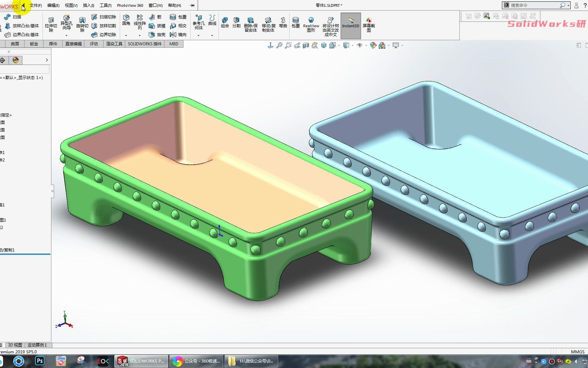Click the 圆角 fillet tool
Image resolution: width=588 pixels, height=368 pixels.
pyautogui.click(x=126, y=20)
